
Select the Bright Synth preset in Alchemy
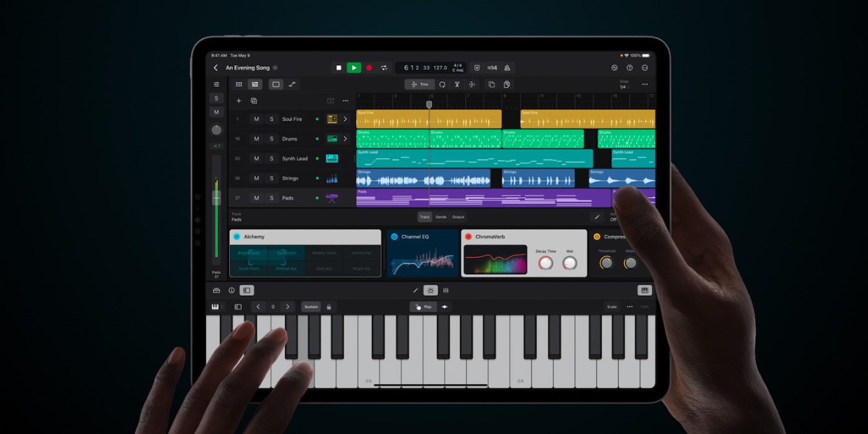point(249,254)
